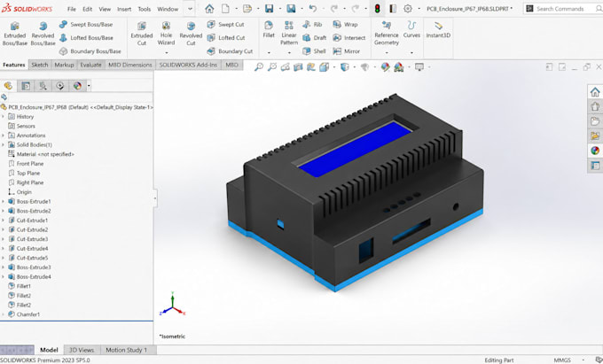Click the Home icon in top toolbar

[x=209, y=9]
